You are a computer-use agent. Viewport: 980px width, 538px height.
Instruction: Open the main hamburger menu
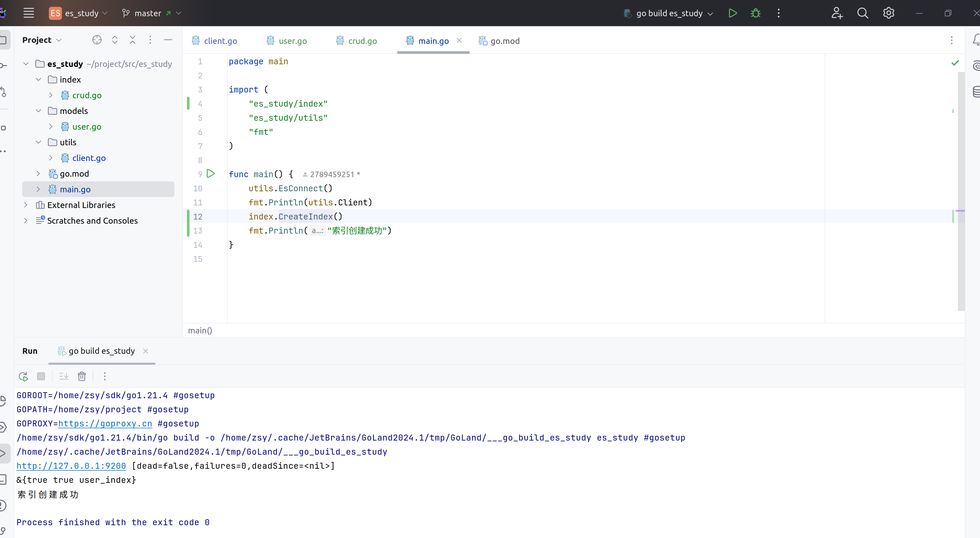[28, 13]
